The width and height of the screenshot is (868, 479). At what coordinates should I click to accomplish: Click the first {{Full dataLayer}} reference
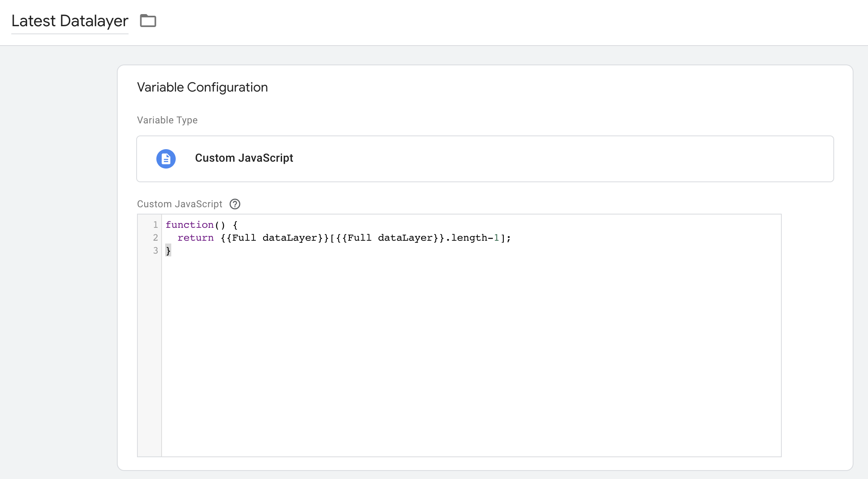coord(274,238)
